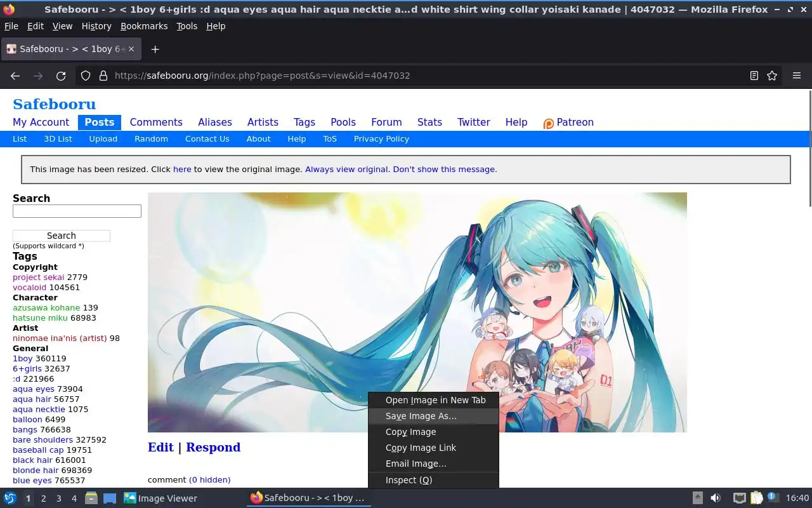Click show desktop taskbar icon
This screenshot has width=812, height=508.
coord(110,498)
